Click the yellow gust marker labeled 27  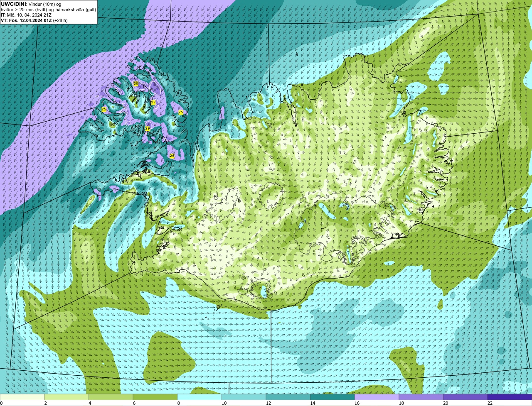[x=153, y=103]
